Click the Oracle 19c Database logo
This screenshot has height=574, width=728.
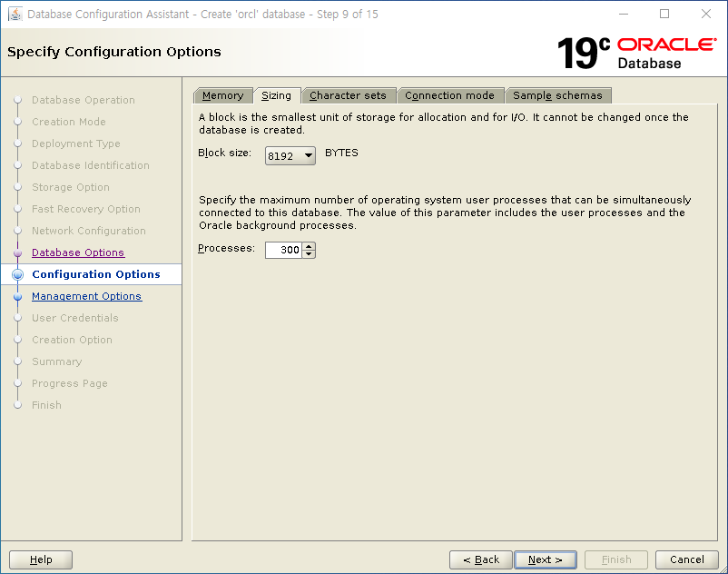tap(636, 54)
